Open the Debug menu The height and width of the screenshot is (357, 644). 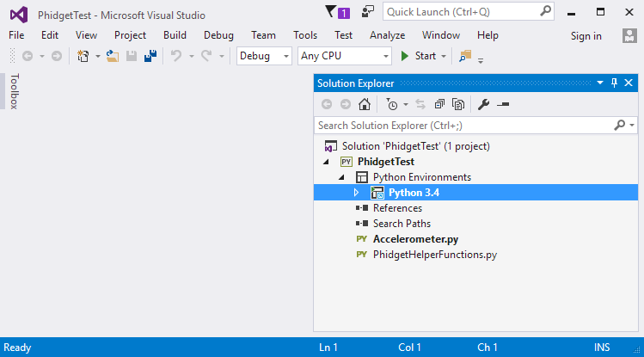(218, 35)
